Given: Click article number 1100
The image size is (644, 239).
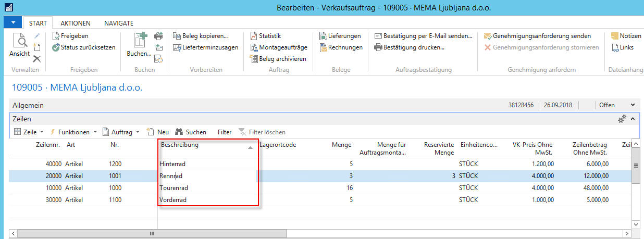Looking at the screenshot, I should click(115, 200).
